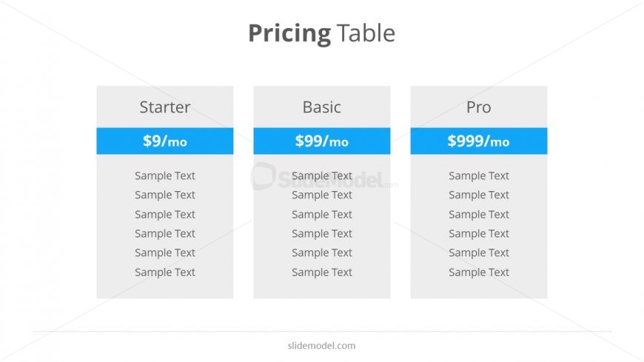Click the $9/mo price banner
This screenshot has height=362, width=644.
pyautogui.click(x=164, y=141)
